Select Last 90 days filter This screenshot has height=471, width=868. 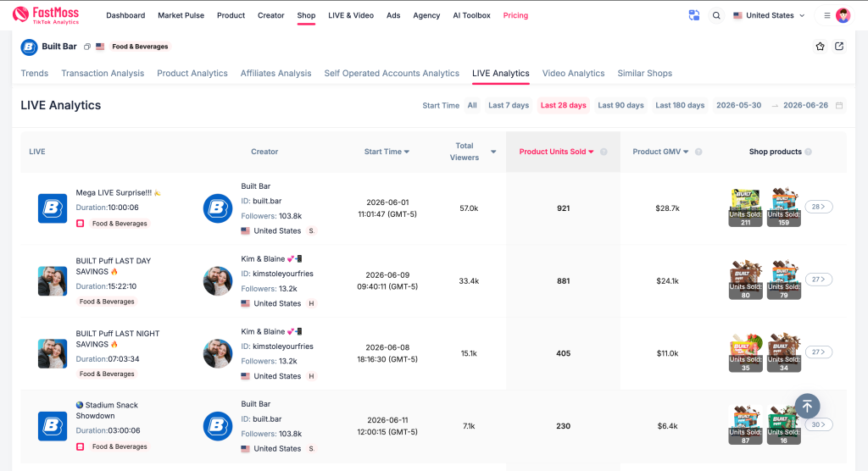point(620,105)
